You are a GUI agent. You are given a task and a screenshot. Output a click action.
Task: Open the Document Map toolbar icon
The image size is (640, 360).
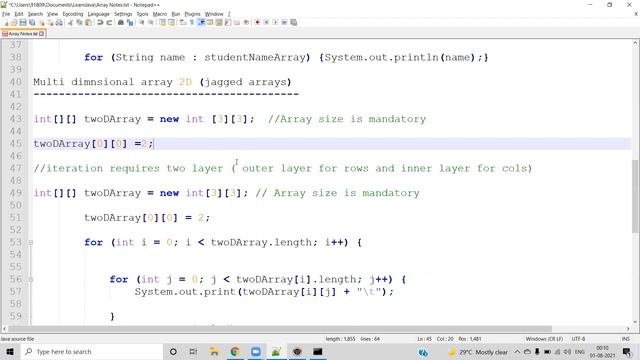pyautogui.click(x=219, y=22)
